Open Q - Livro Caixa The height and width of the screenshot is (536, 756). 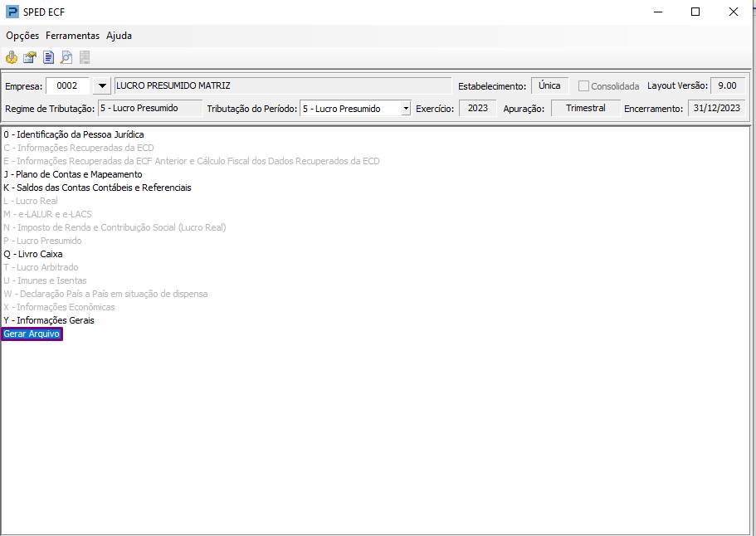pos(33,254)
